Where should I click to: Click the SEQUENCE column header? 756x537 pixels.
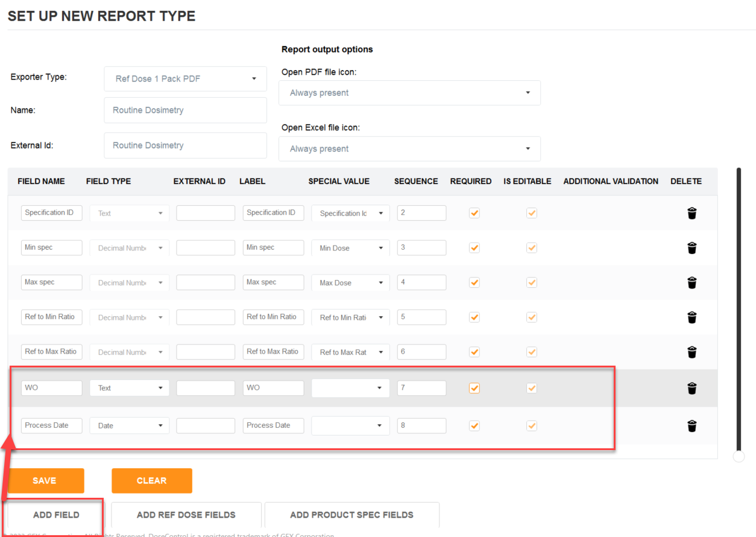tap(416, 181)
